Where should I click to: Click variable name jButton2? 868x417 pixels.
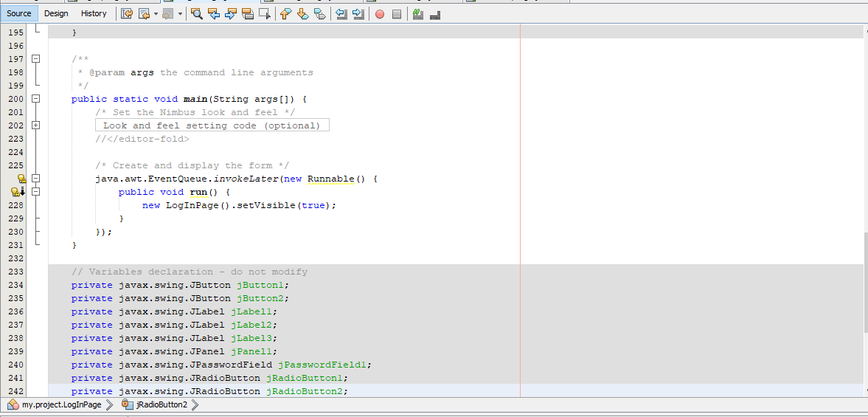pyautogui.click(x=261, y=298)
